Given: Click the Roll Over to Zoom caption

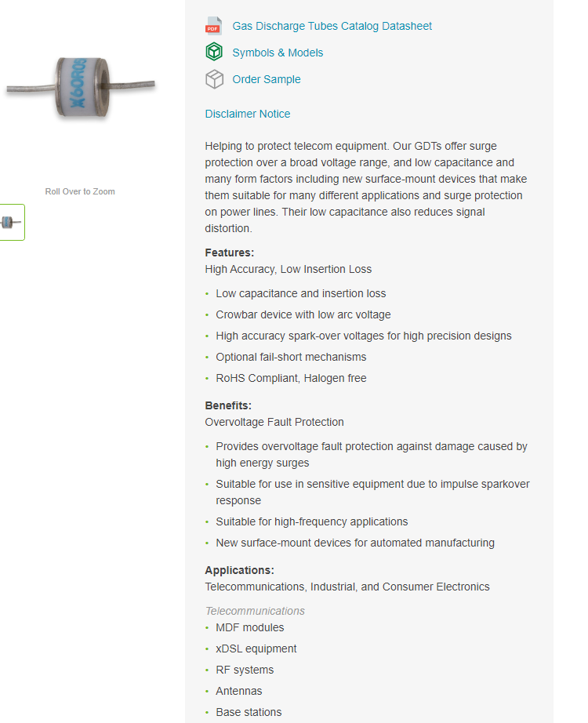Looking at the screenshot, I should click(x=80, y=191).
